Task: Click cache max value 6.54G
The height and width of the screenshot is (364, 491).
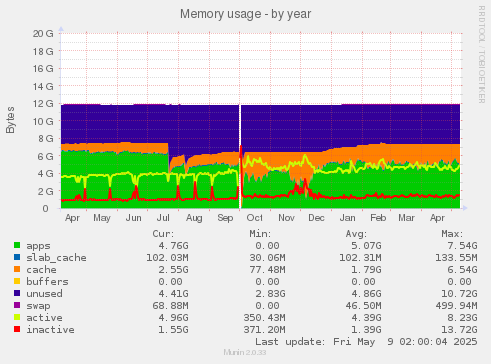Action: [462, 270]
